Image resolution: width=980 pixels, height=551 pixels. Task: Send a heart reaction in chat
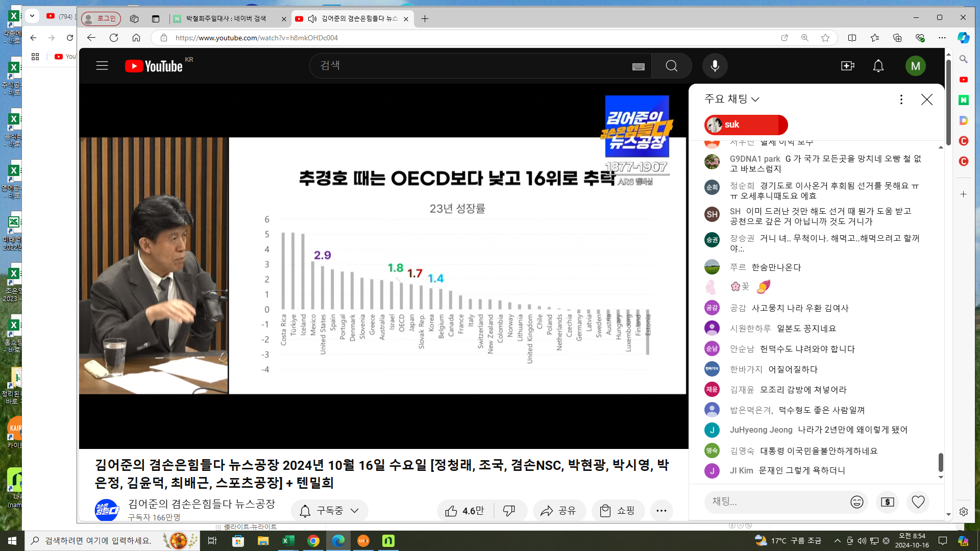[918, 502]
